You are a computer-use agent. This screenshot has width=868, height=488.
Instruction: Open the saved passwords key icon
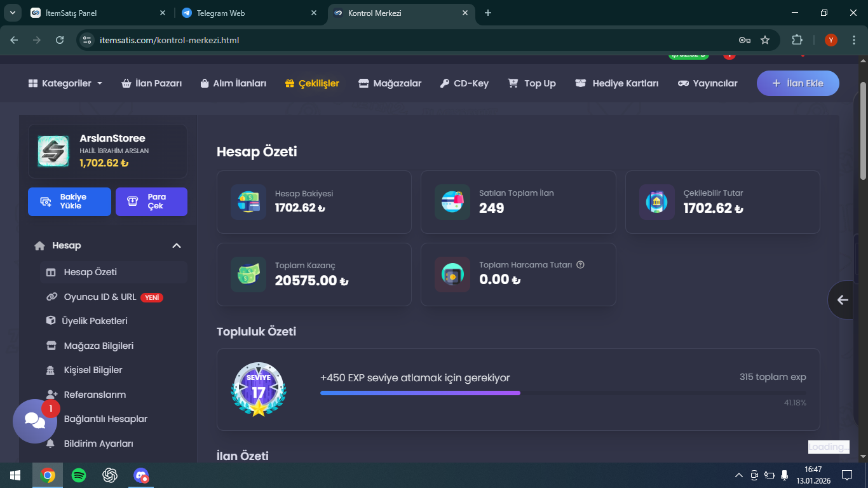(745, 40)
